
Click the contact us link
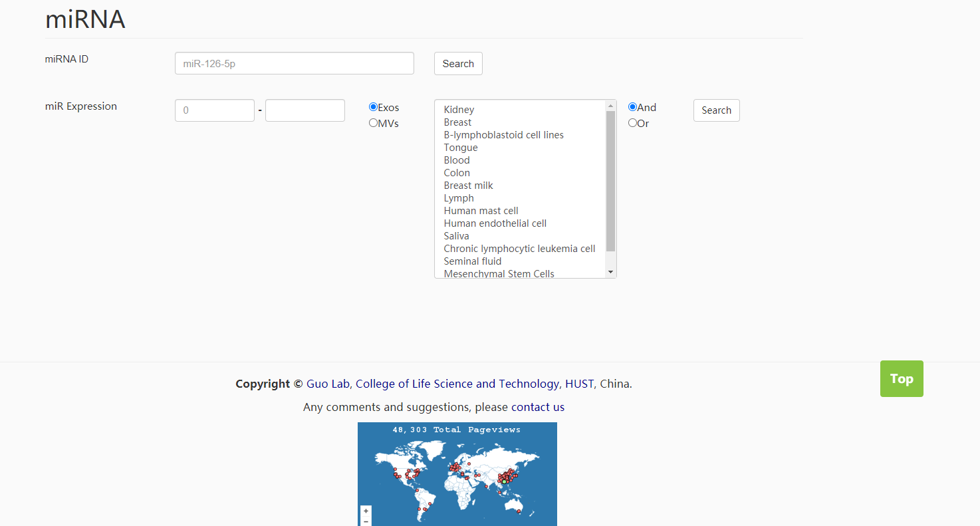point(537,407)
